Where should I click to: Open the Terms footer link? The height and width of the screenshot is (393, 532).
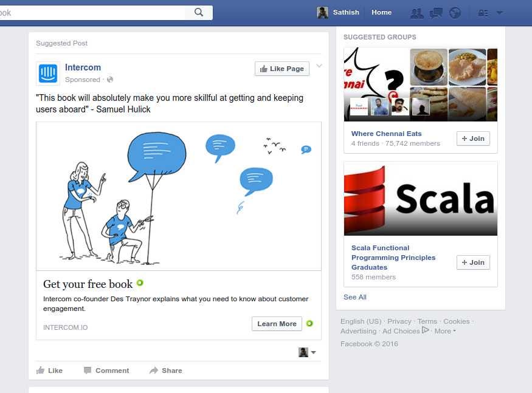coord(427,321)
